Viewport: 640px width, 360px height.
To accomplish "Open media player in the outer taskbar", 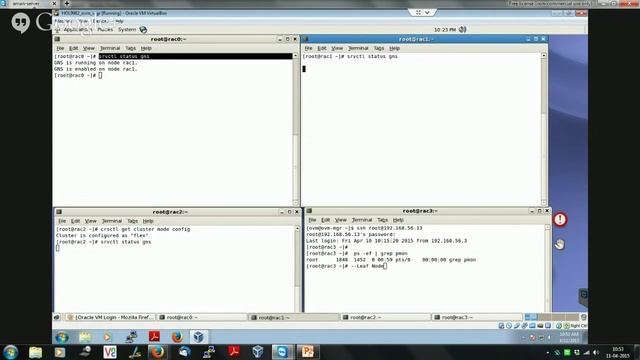I will 60,352.
